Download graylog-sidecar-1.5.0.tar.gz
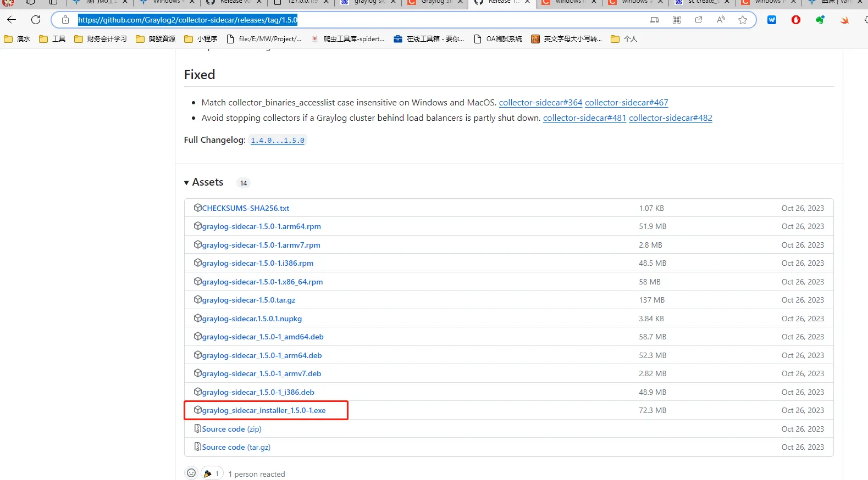The height and width of the screenshot is (480, 868). pyautogui.click(x=248, y=300)
